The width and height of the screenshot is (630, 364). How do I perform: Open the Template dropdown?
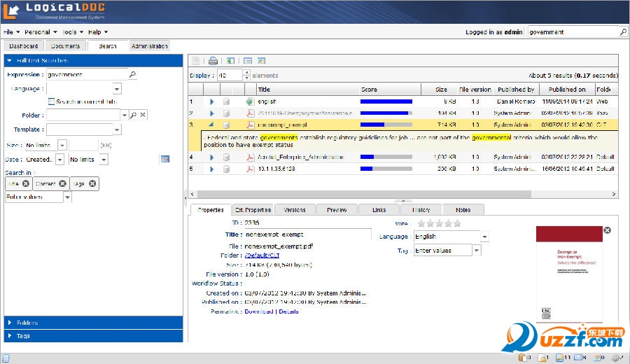coord(117,129)
